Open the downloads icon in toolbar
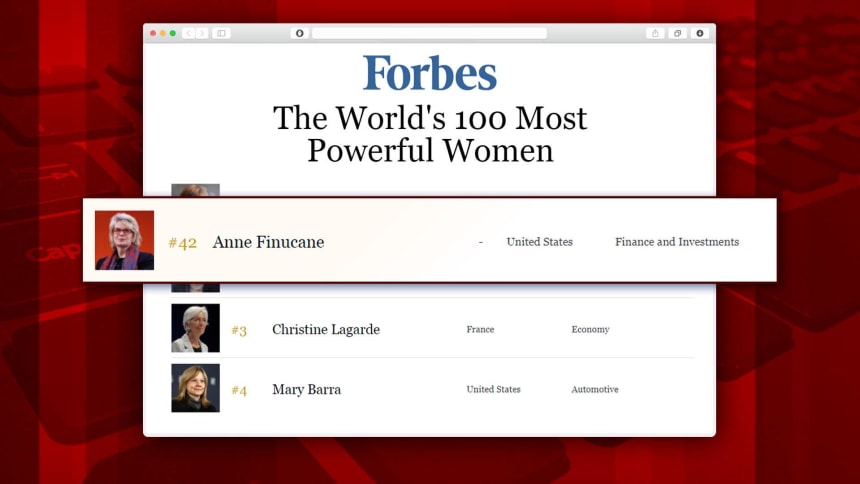The width and height of the screenshot is (860, 484). [x=700, y=33]
